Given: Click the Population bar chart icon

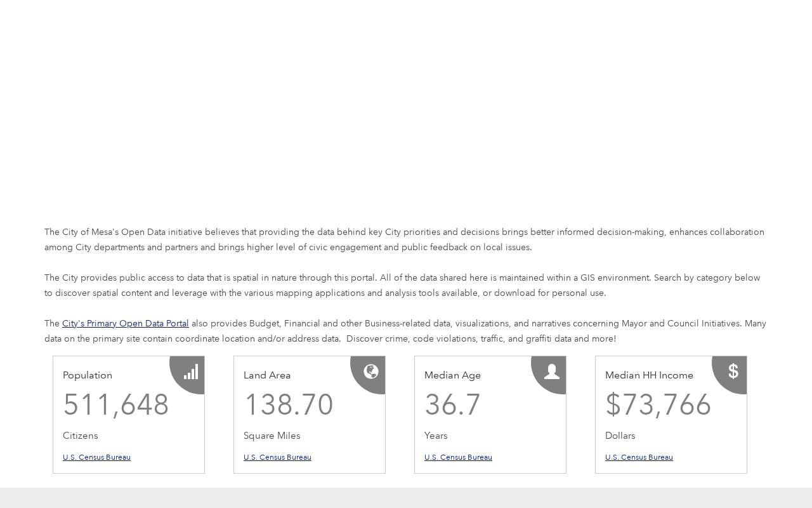Looking at the screenshot, I should 191,371.
